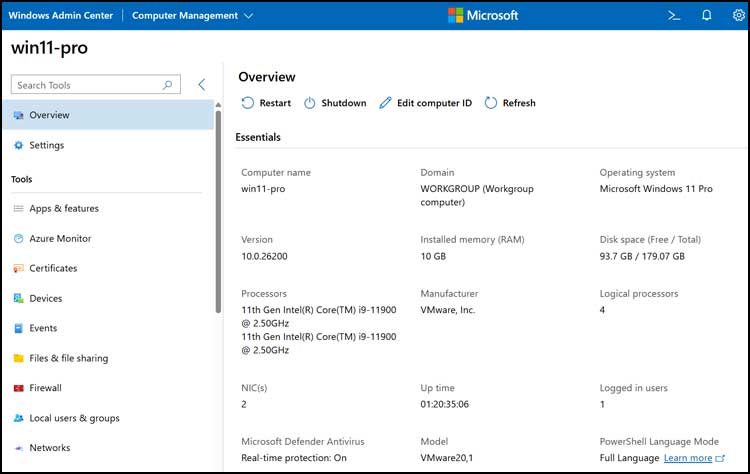Click the Networks icon
Image resolution: width=750 pixels, height=474 pixels.
[18, 448]
